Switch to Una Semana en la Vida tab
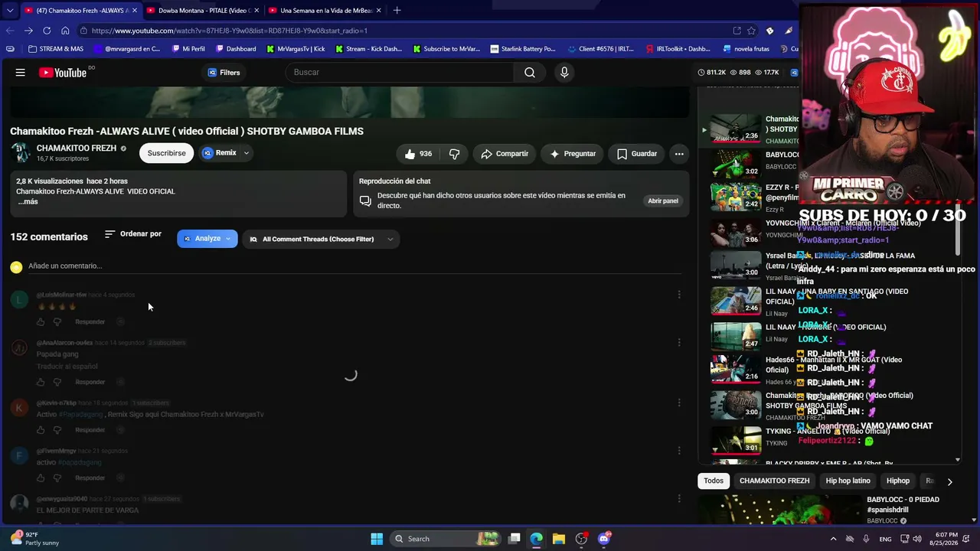980x551 pixels. pos(324,11)
